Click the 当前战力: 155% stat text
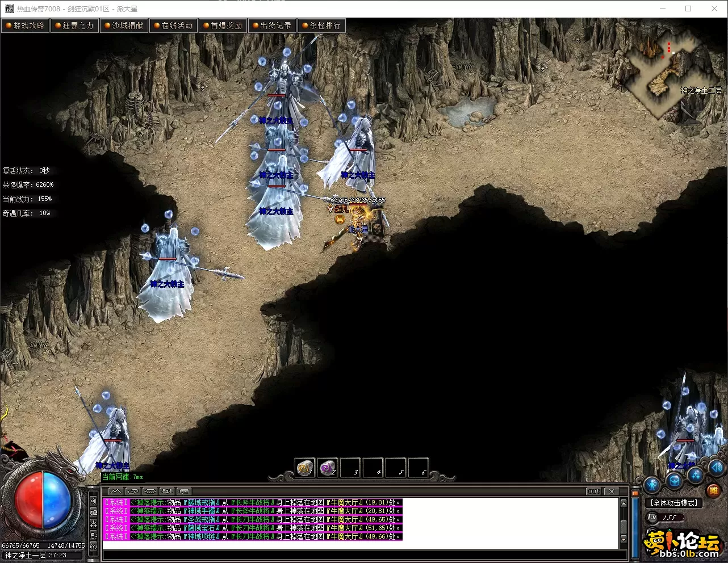This screenshot has width=728, height=563. 27,199
